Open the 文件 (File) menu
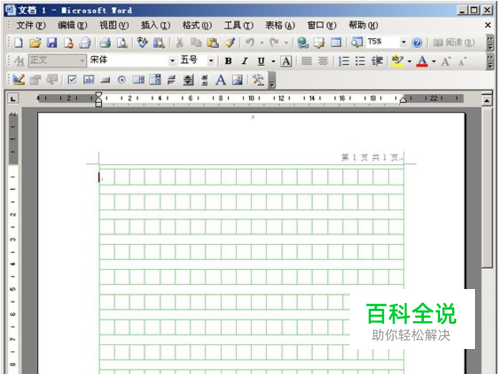The height and width of the screenshot is (374, 500). coord(31,25)
